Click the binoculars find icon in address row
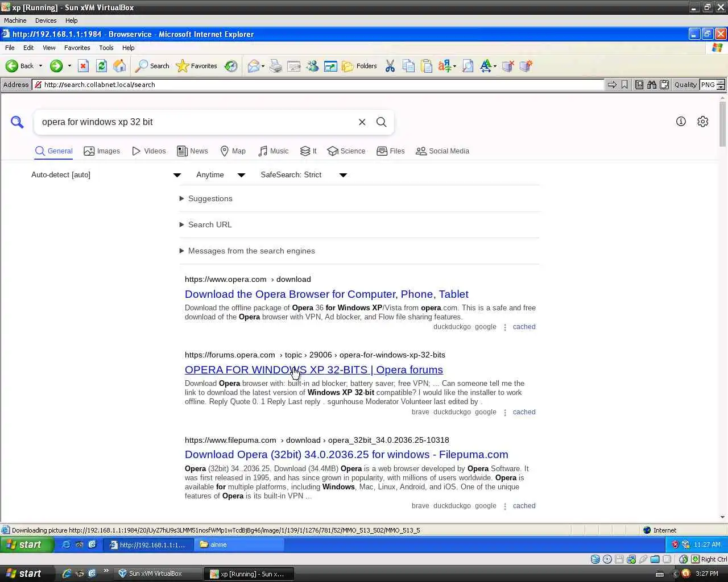 coord(652,85)
